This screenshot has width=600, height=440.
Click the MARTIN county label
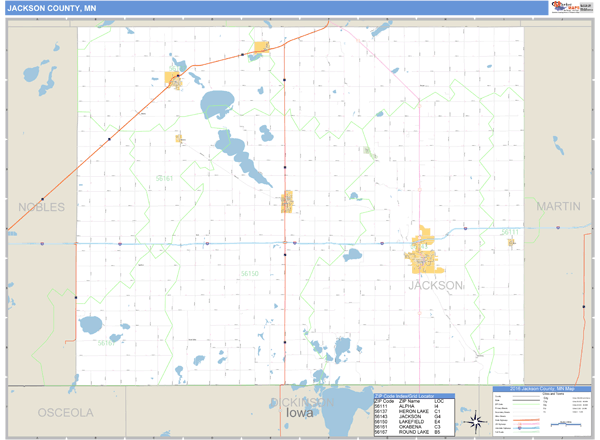(557, 206)
